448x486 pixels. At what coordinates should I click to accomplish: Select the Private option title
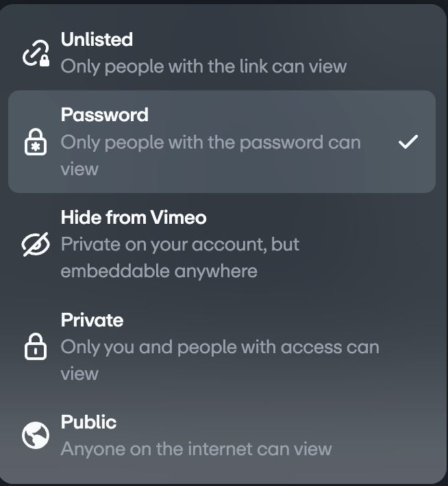[92, 320]
